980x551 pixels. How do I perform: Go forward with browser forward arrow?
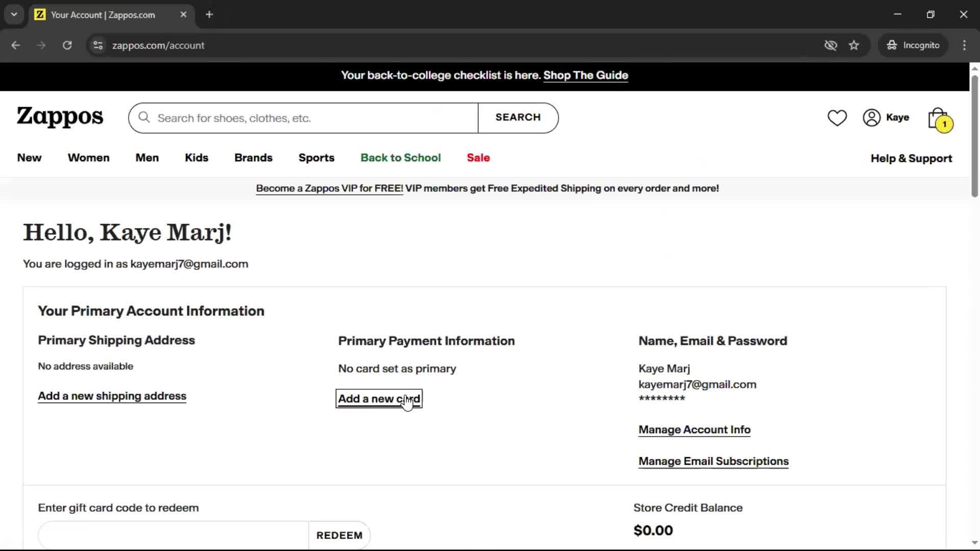tap(41, 45)
